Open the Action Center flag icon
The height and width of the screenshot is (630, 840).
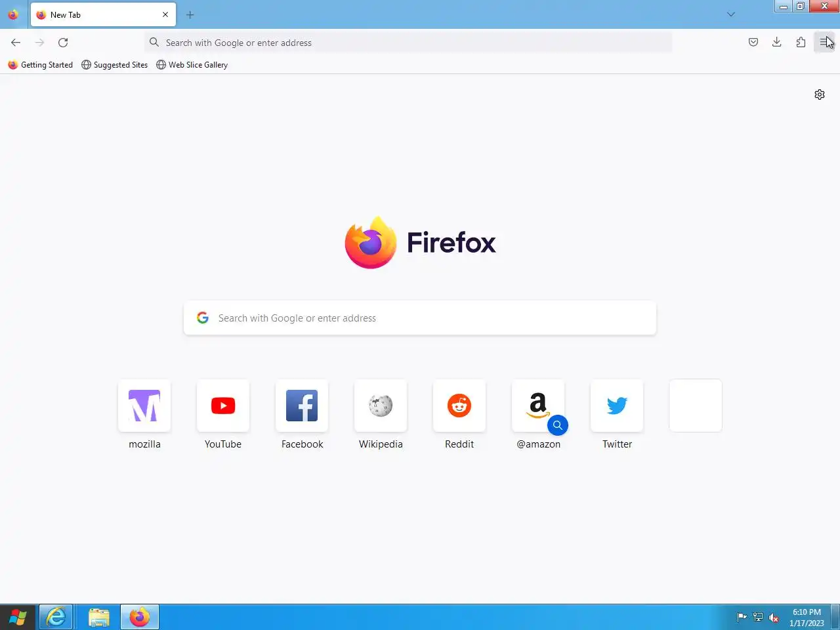(742, 618)
